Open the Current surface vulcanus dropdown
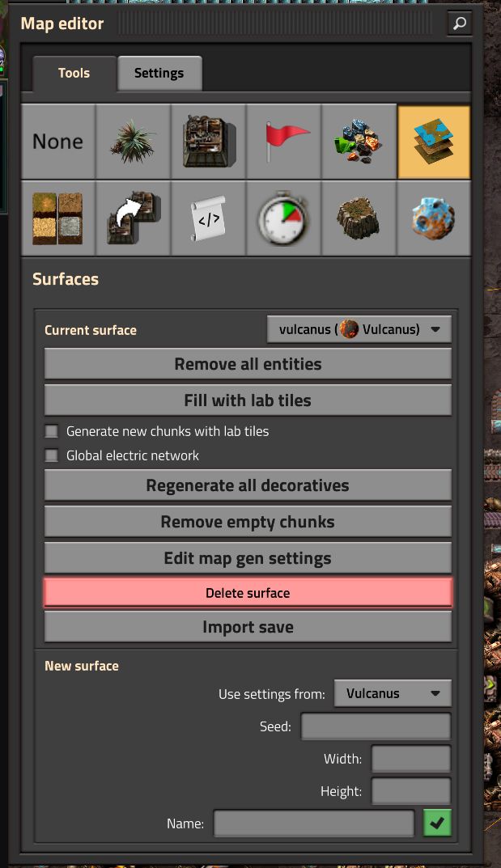This screenshot has width=501, height=868. (359, 329)
